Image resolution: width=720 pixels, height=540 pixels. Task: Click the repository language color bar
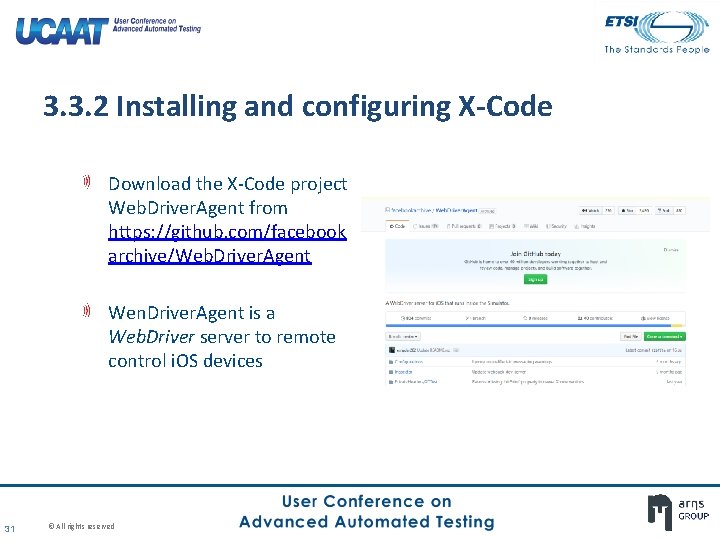click(x=535, y=326)
